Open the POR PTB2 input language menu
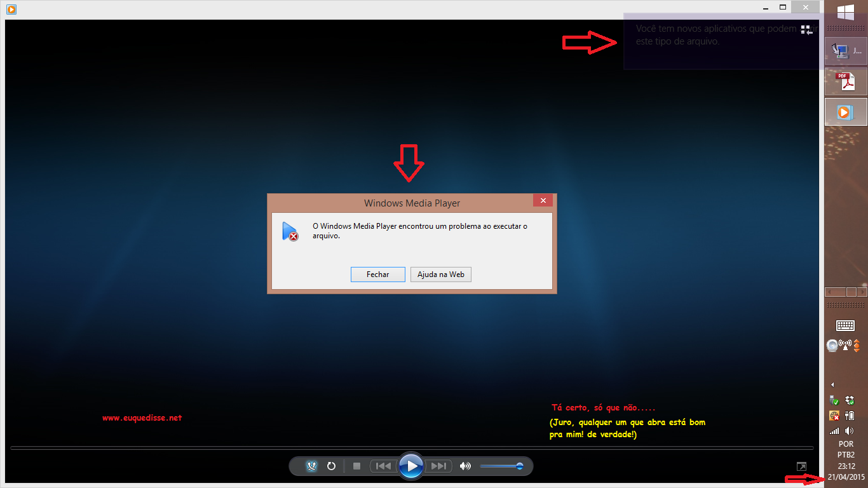This screenshot has height=488, width=868. coord(846,449)
